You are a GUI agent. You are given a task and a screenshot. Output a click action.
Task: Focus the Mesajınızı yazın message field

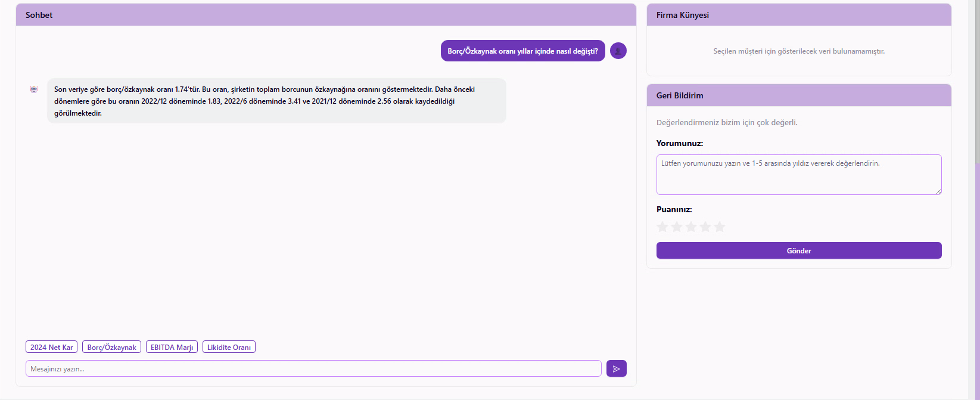(x=313, y=369)
